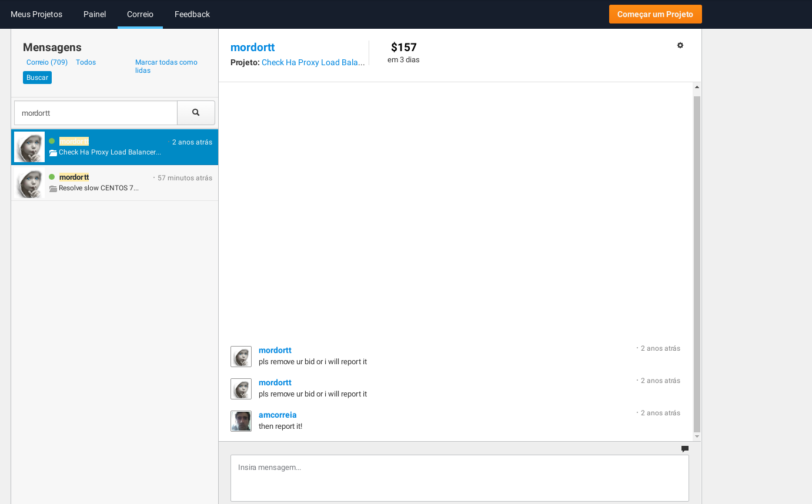Select the Check Ha Proxy Load Balancer conversation
The image size is (812, 504).
(115, 147)
